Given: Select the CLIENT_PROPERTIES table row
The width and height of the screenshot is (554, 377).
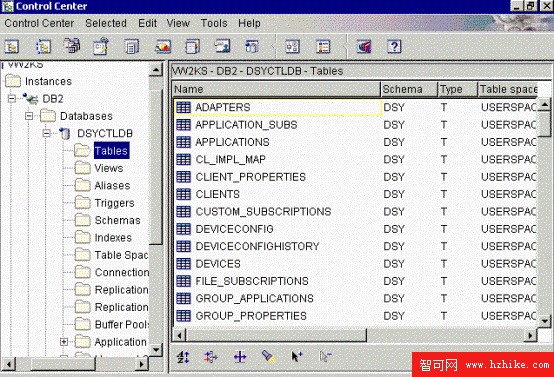Looking at the screenshot, I should click(x=356, y=177).
